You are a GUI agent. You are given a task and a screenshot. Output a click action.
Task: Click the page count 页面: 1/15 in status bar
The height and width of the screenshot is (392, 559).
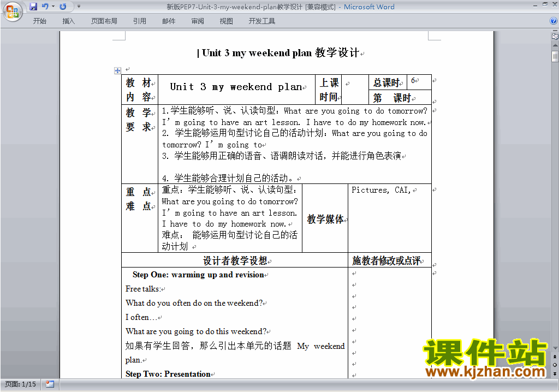(20, 384)
